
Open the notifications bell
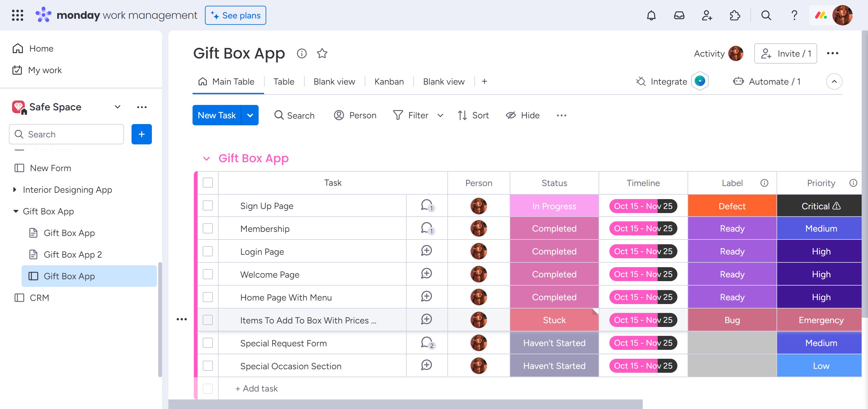click(651, 16)
